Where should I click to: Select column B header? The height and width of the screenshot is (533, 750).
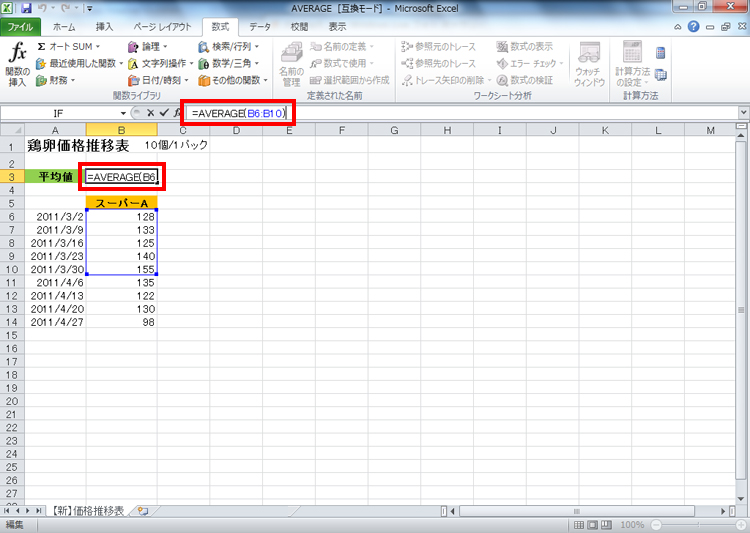[121, 130]
